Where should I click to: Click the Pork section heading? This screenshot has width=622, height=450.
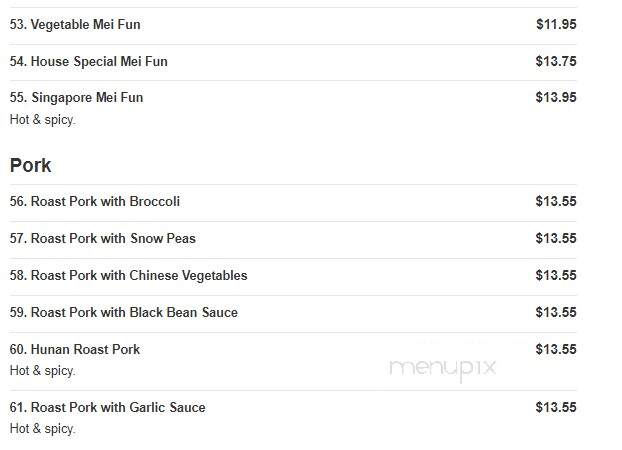(31, 165)
